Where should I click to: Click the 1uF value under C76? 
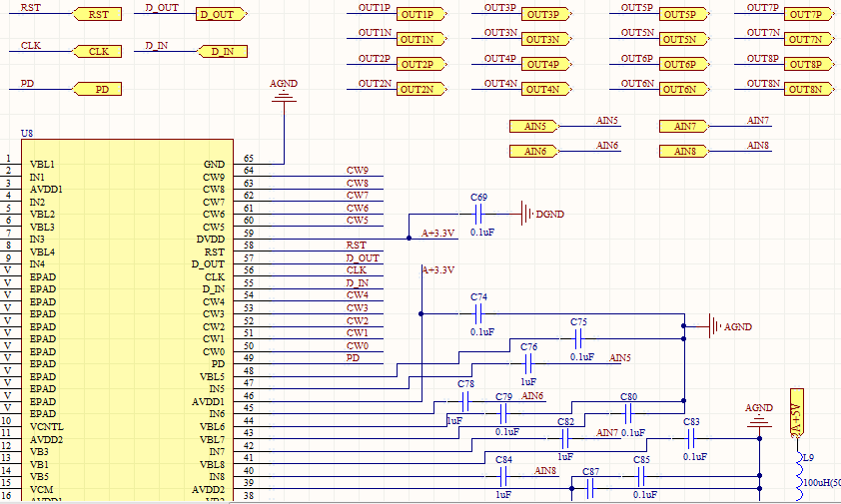[x=528, y=382]
